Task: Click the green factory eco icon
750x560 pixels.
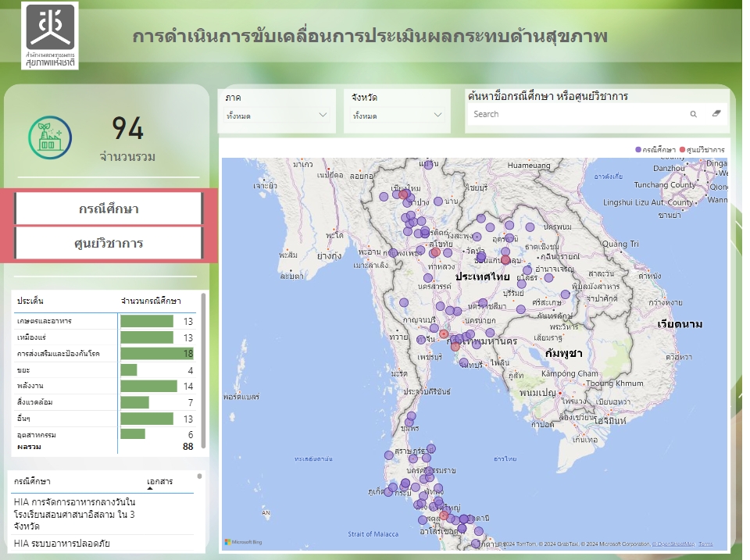Action: tap(50, 137)
